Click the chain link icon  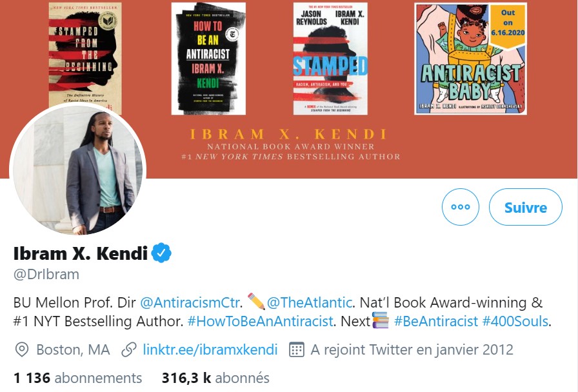pos(129,349)
